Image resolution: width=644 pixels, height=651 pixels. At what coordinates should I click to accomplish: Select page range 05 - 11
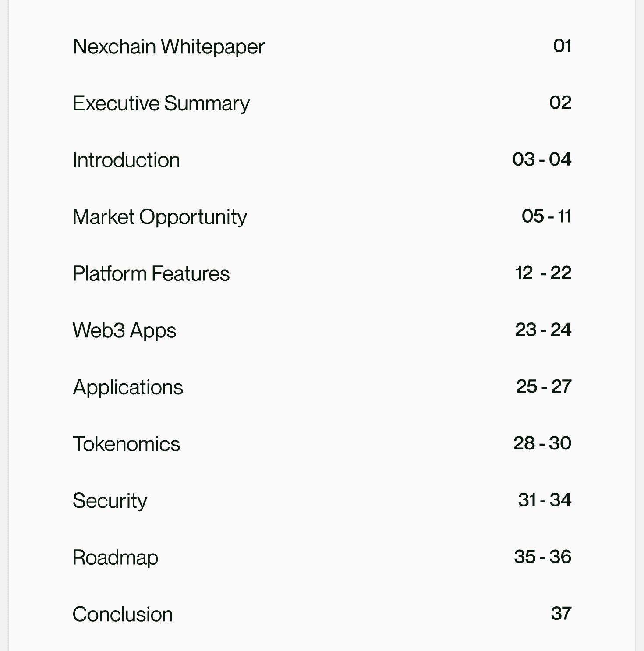click(x=546, y=216)
